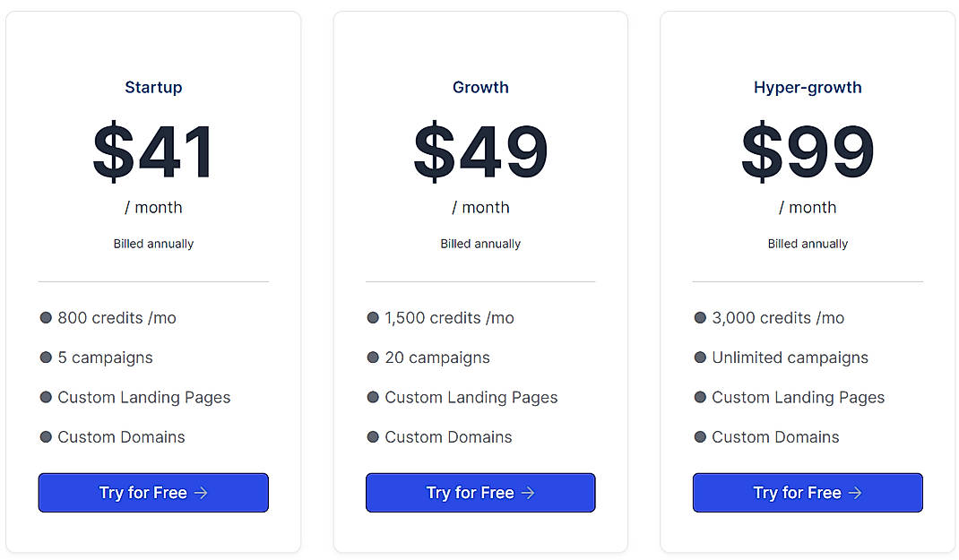Click the bullet icon next to 800 credits /mo
Image resolution: width=959 pixels, height=560 pixels.
(x=45, y=317)
